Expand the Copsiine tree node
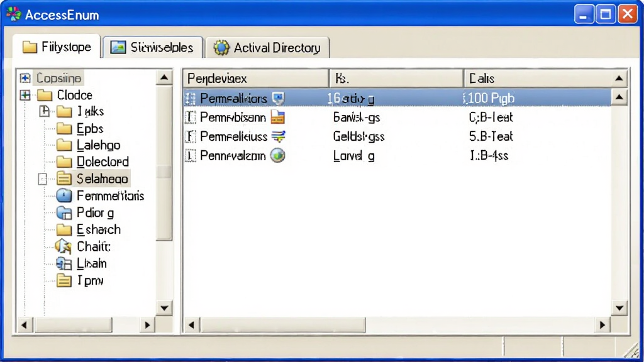 click(x=25, y=78)
